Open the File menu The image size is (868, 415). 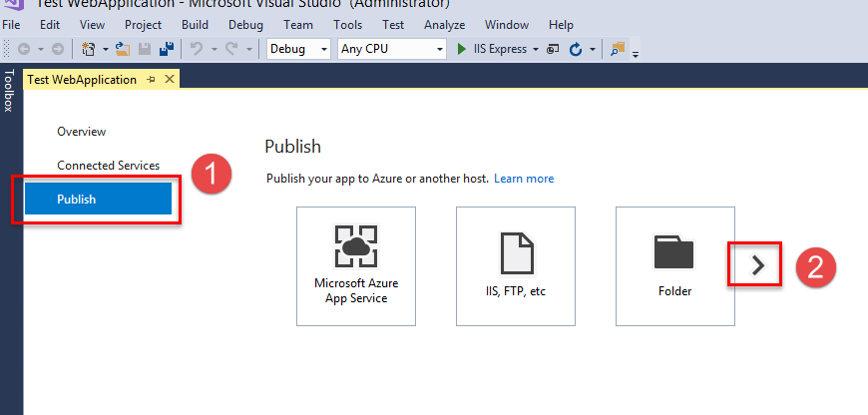coord(11,25)
